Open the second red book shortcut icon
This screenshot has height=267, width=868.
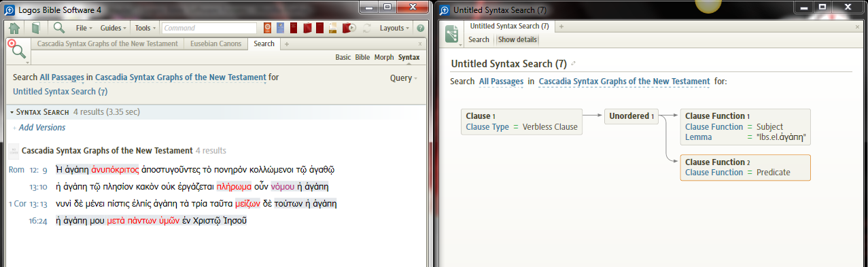tap(307, 28)
